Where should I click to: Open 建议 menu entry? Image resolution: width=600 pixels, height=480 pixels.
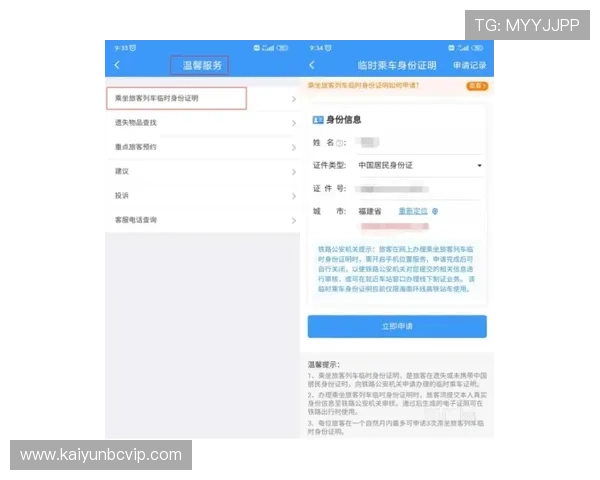(x=202, y=171)
